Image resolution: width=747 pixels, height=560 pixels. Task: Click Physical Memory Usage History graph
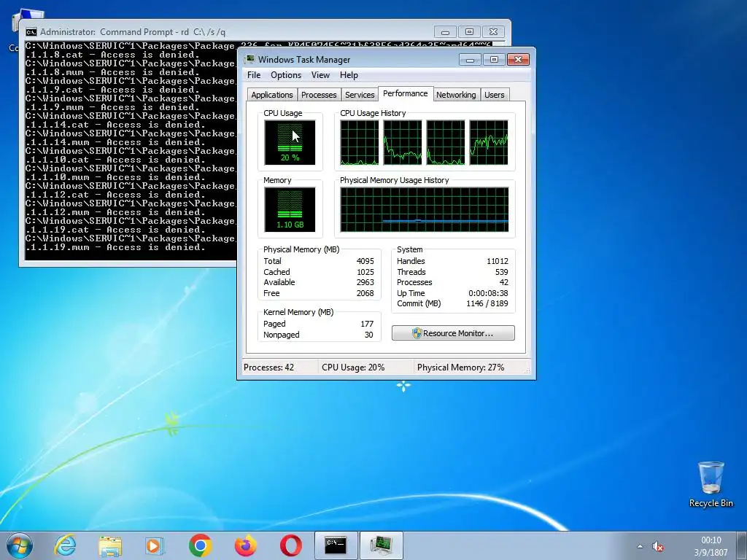(x=425, y=209)
